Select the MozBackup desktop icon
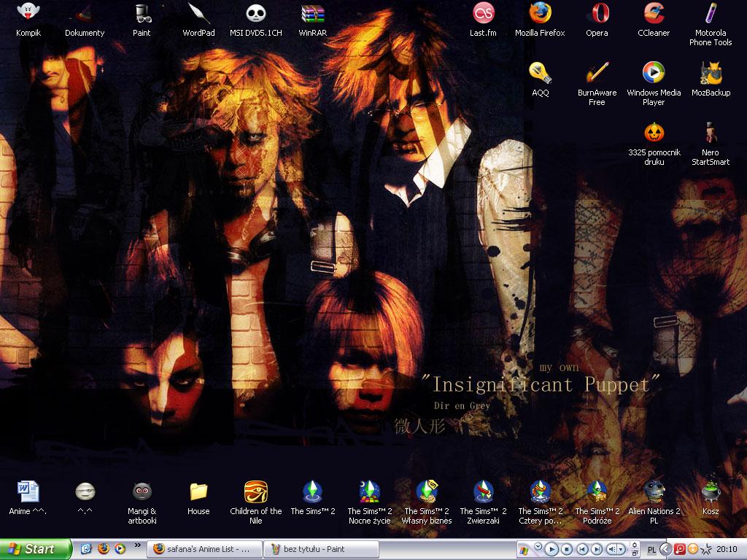 711,79
